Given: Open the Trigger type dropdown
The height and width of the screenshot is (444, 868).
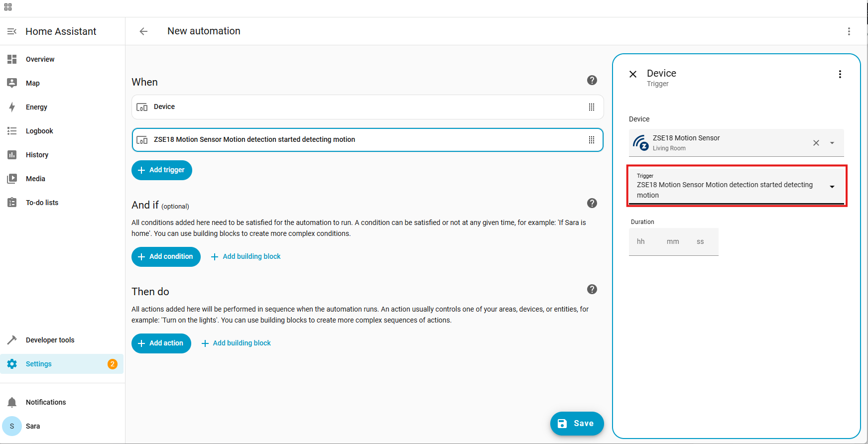Looking at the screenshot, I should (x=737, y=186).
